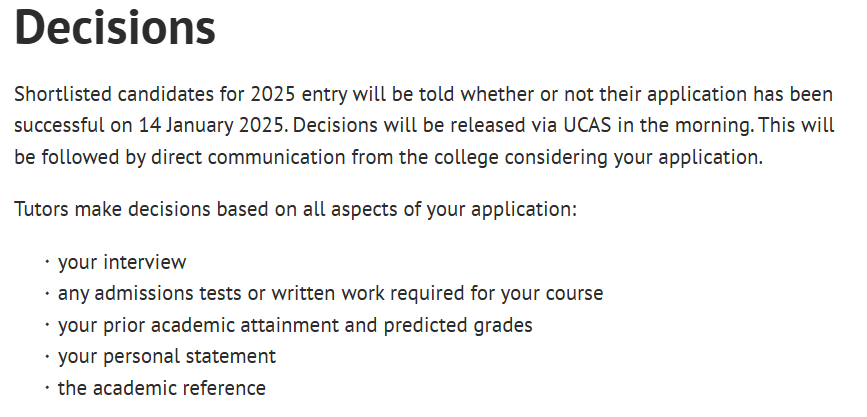The width and height of the screenshot is (867, 417).
Task: Click the Decisions heading
Action: click(115, 28)
